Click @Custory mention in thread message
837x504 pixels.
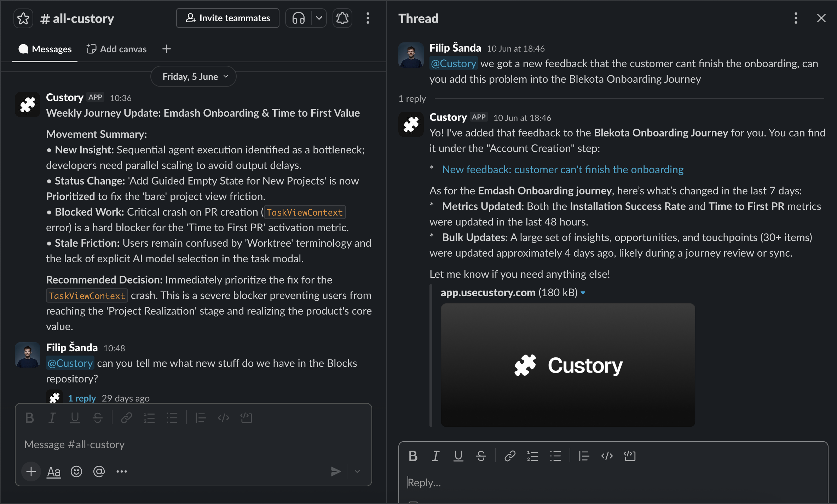click(x=454, y=64)
